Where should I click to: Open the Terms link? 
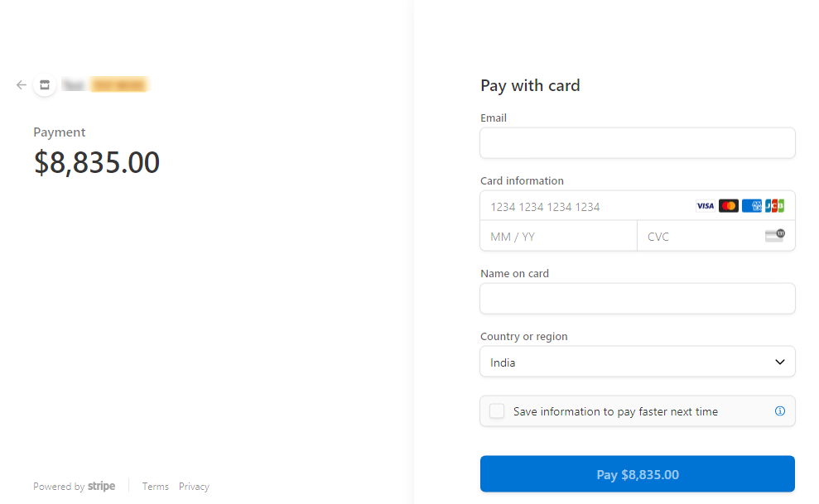[155, 487]
